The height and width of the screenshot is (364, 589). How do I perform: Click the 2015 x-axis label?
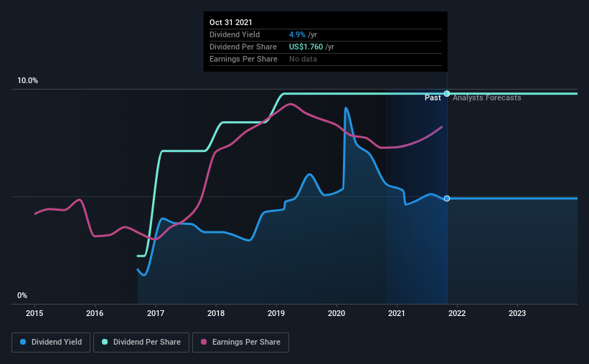pos(34,313)
